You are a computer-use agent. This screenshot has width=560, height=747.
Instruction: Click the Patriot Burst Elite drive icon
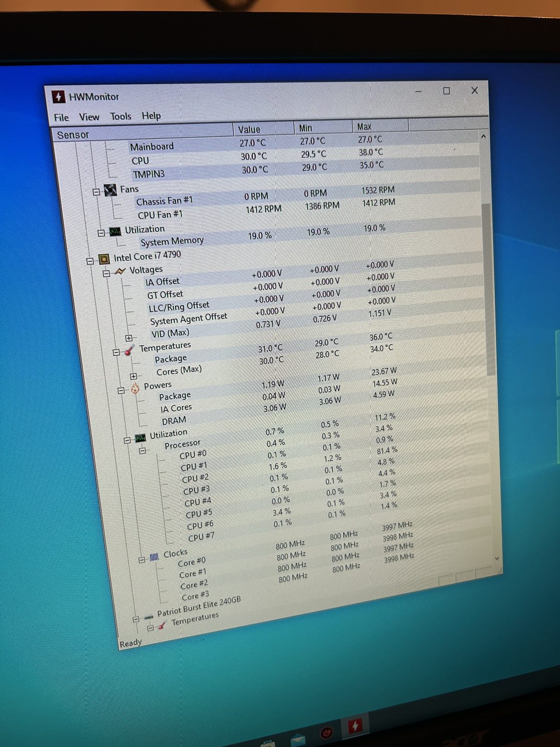tap(149, 617)
